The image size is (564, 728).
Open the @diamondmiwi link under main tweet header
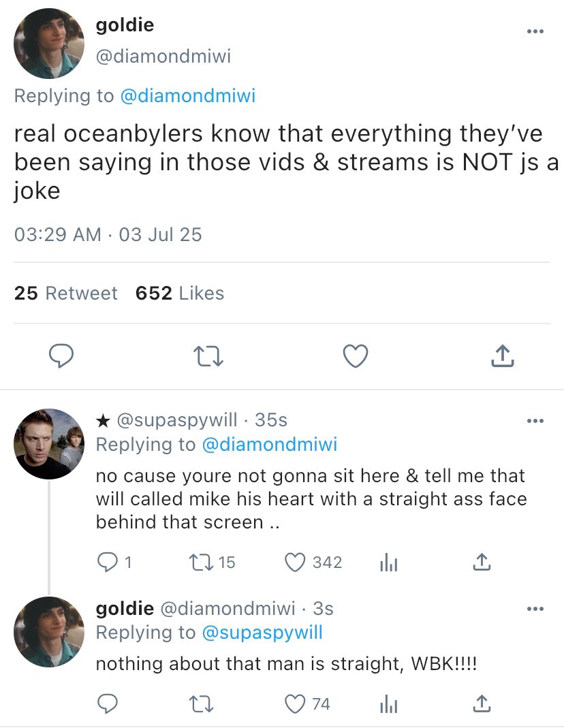(x=187, y=96)
